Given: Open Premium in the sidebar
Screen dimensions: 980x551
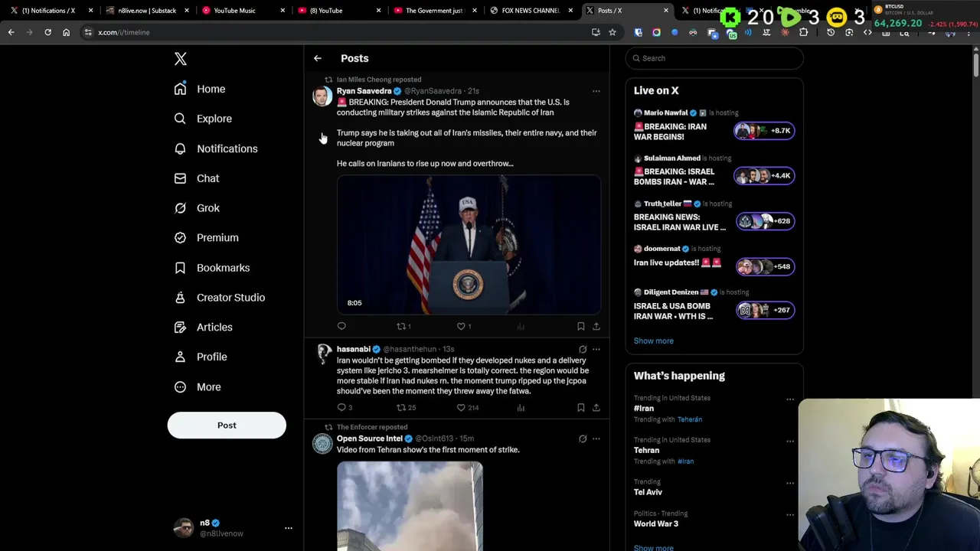Looking at the screenshot, I should tap(207, 238).
